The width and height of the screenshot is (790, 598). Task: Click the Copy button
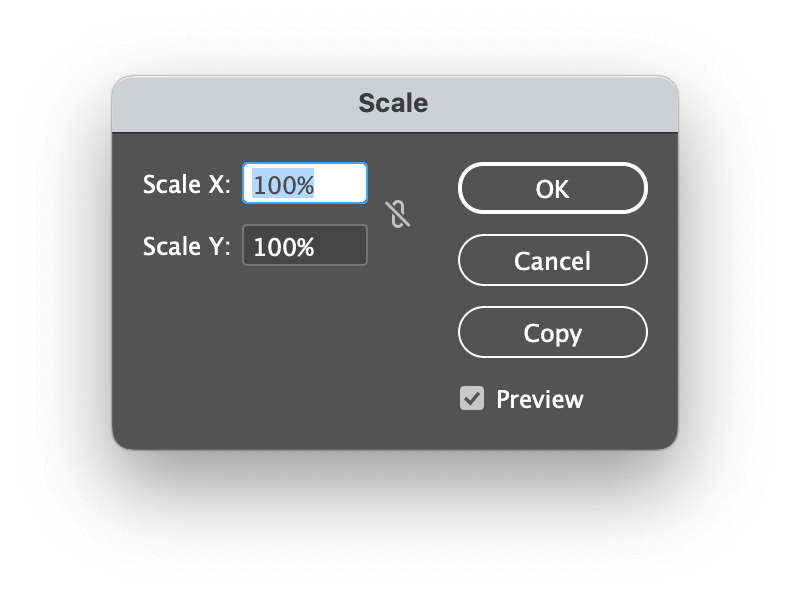pyautogui.click(x=552, y=333)
